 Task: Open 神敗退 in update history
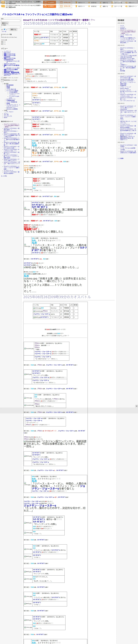122,36
